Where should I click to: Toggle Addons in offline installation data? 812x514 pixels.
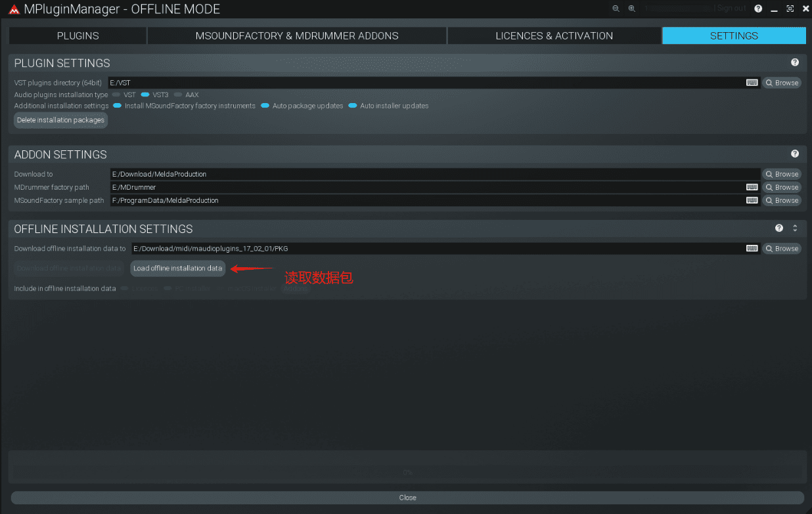[x=295, y=288]
